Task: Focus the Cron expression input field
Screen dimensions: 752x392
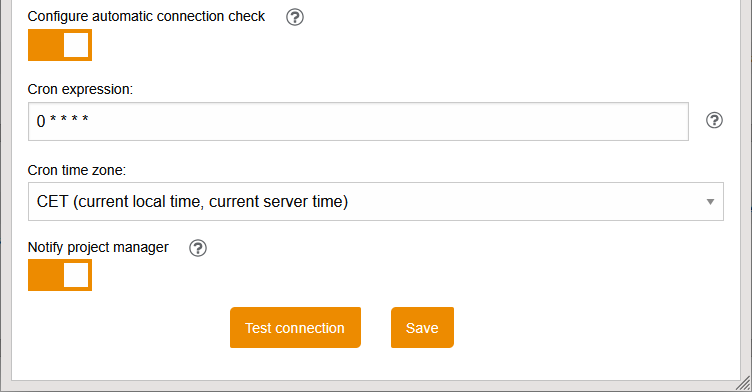Action: click(358, 121)
